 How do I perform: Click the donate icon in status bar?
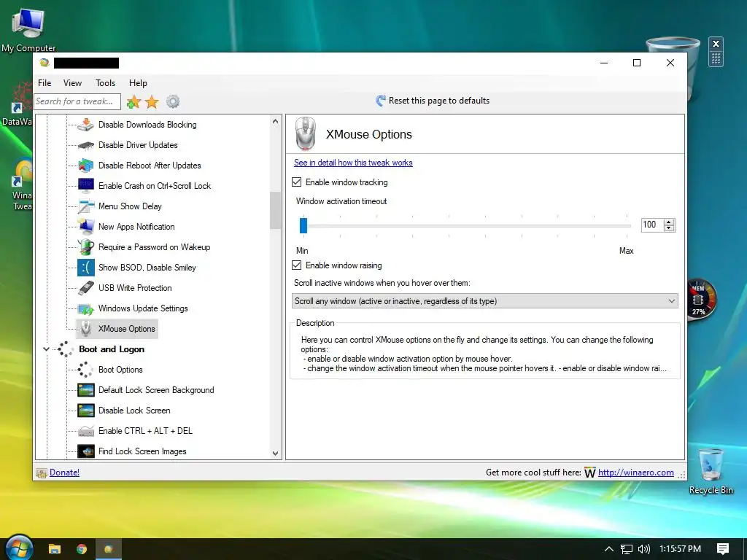point(42,472)
